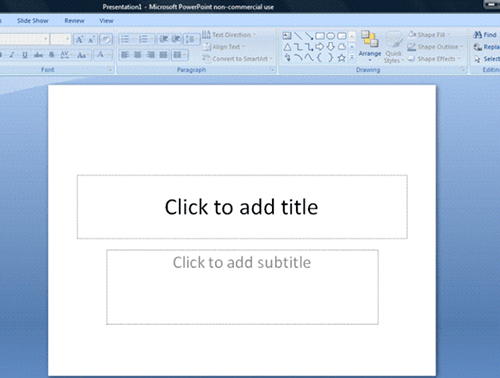500x378 pixels.
Task: Click the 'Click to add subtitle' placeholder
Action: (242, 287)
